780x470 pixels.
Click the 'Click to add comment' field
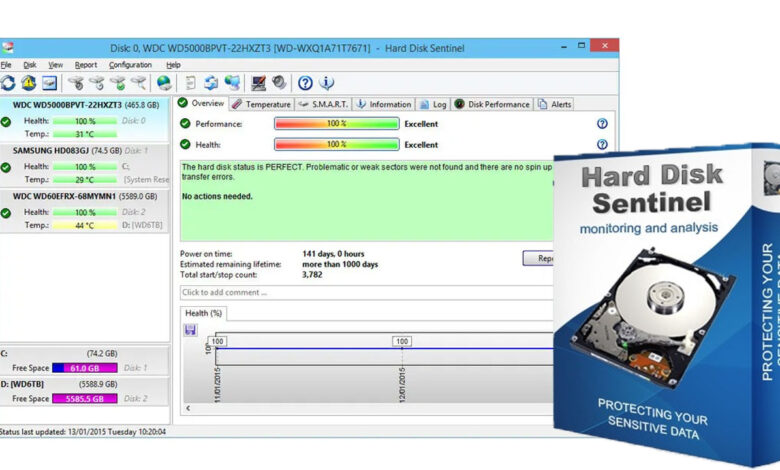coord(367,292)
